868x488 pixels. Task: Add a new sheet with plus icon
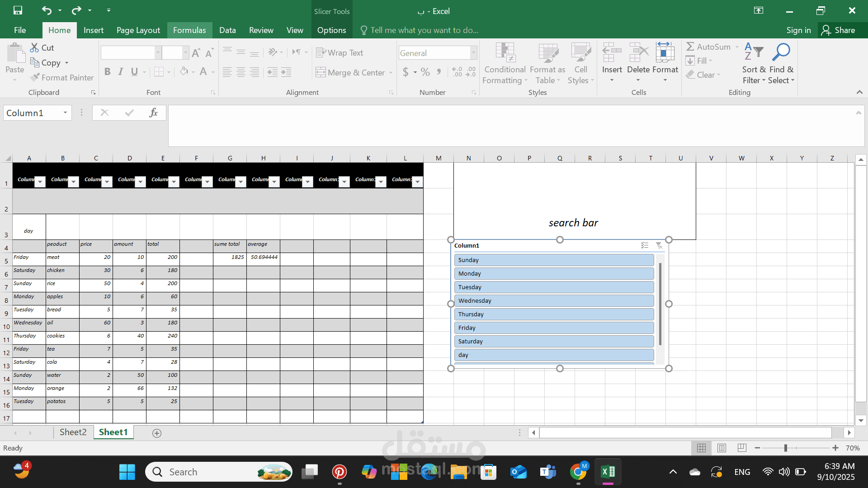tap(157, 433)
